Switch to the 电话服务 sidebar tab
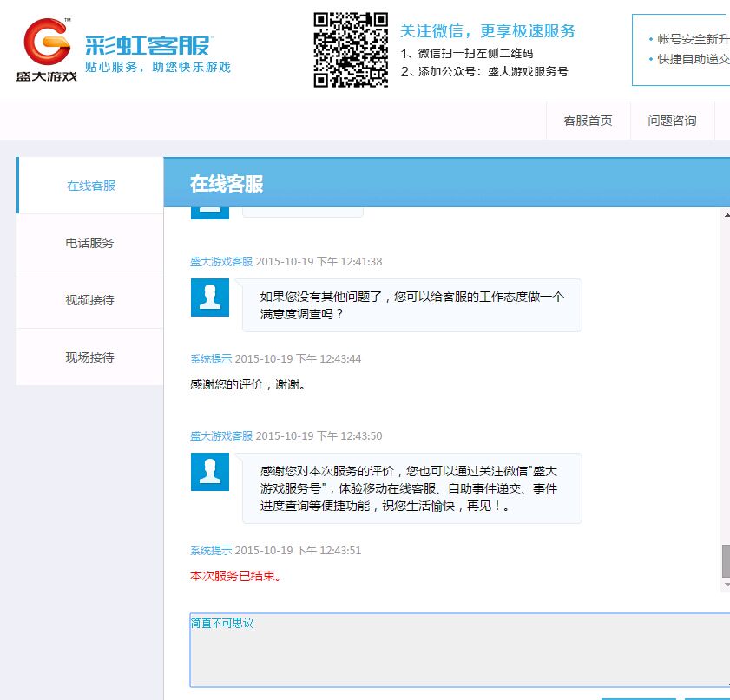The width and height of the screenshot is (730, 700). [x=90, y=243]
